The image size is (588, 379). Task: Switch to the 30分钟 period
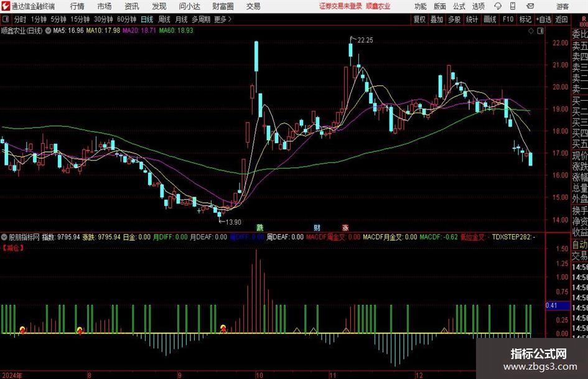103,19
